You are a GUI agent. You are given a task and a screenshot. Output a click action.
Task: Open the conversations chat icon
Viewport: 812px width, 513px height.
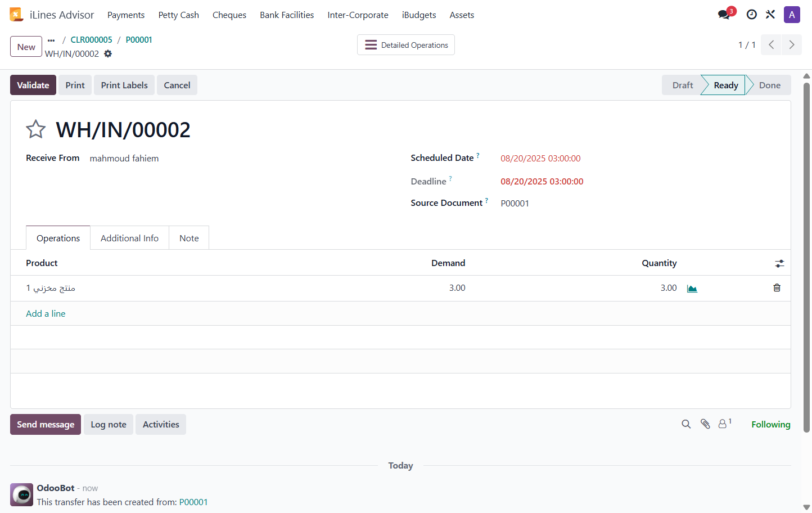[x=724, y=15]
